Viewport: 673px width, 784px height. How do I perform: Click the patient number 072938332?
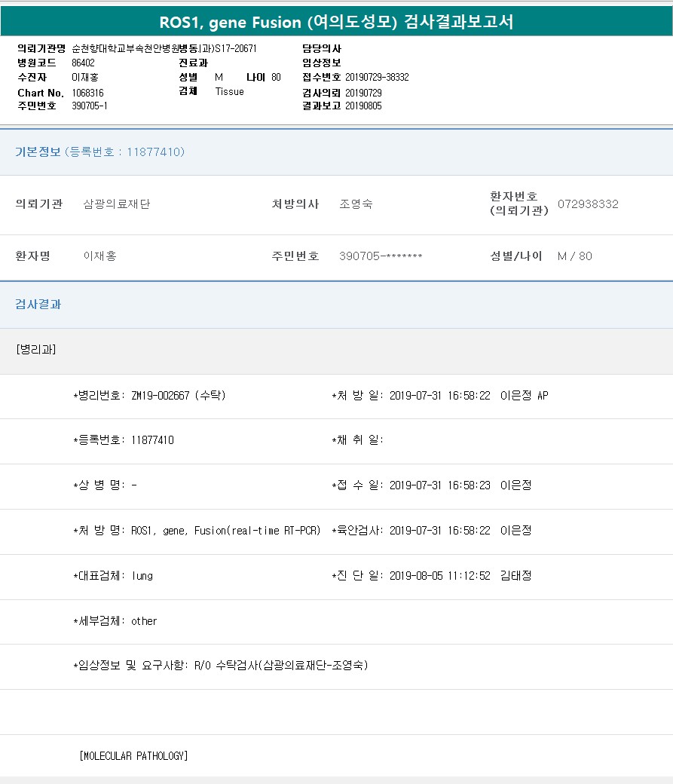(588, 204)
